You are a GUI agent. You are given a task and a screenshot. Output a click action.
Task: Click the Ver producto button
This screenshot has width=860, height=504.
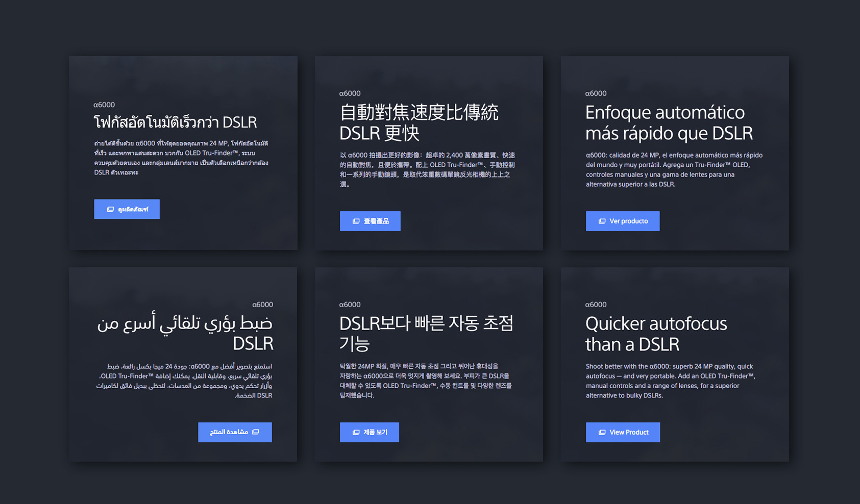click(x=623, y=221)
